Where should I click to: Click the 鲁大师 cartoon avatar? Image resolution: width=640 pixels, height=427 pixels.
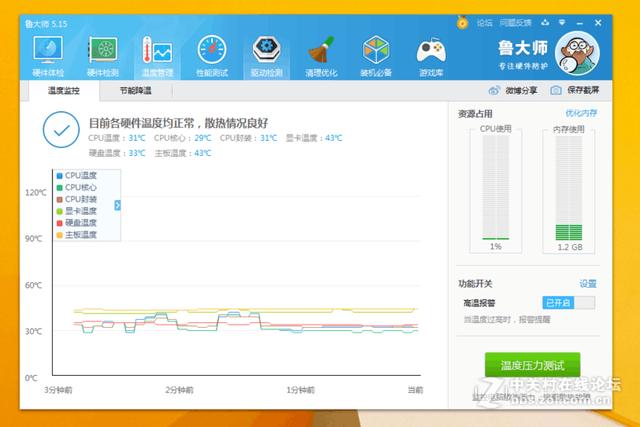577,53
